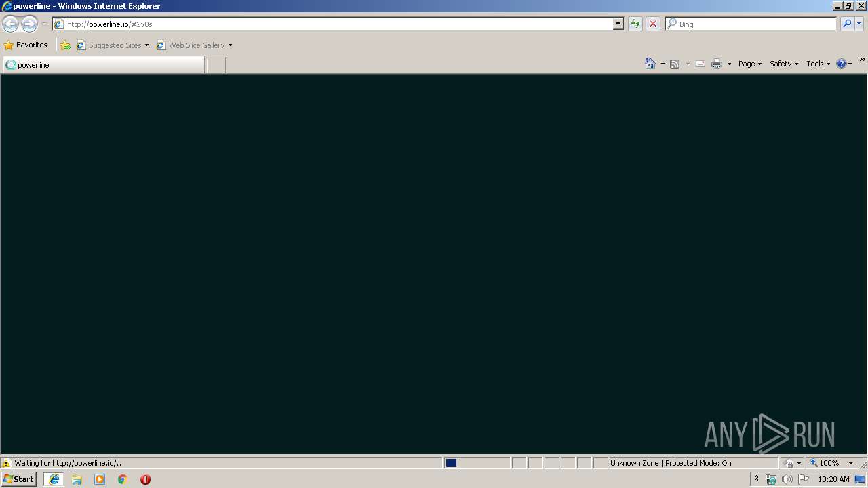Screen dimensions: 868x488
Task: Open the Page menu
Action: pyautogui.click(x=750, y=64)
